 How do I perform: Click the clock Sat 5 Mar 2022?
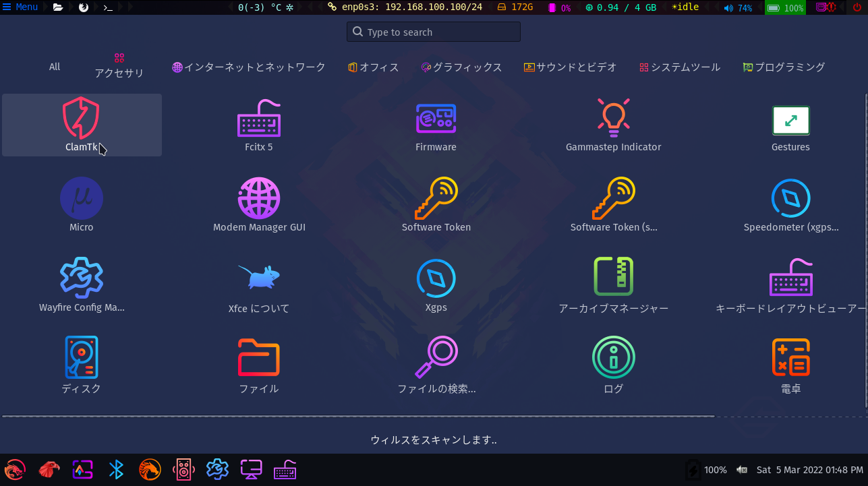click(809, 470)
